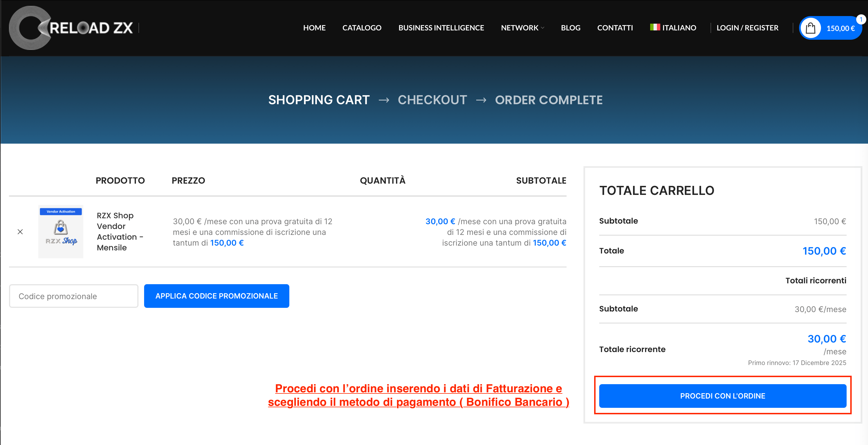The image size is (868, 445).
Task: Click Login / Register link
Action: 747,28
